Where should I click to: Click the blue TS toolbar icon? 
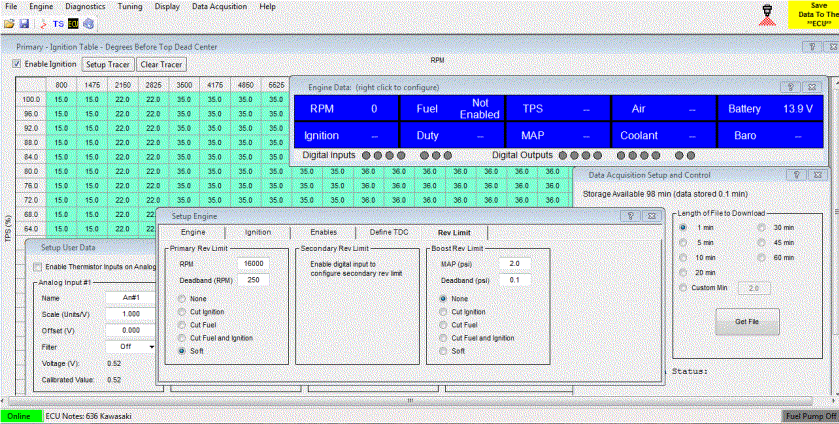coord(58,24)
